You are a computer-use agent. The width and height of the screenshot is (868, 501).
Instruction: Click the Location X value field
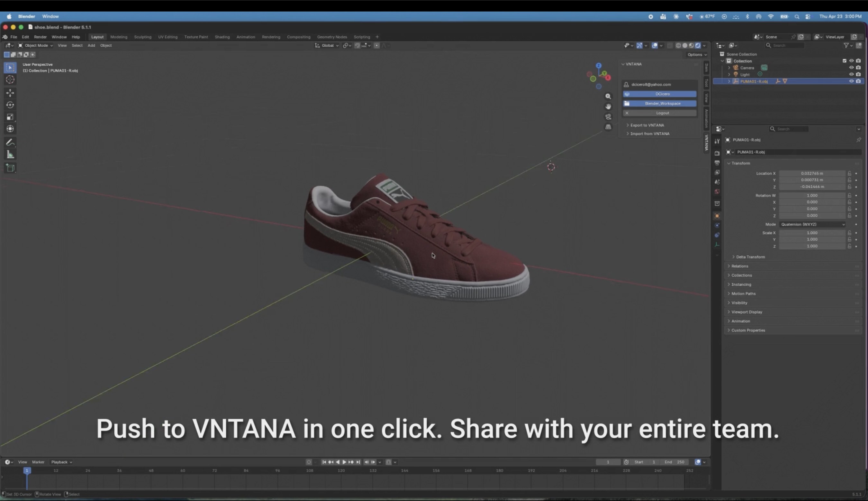tap(812, 173)
